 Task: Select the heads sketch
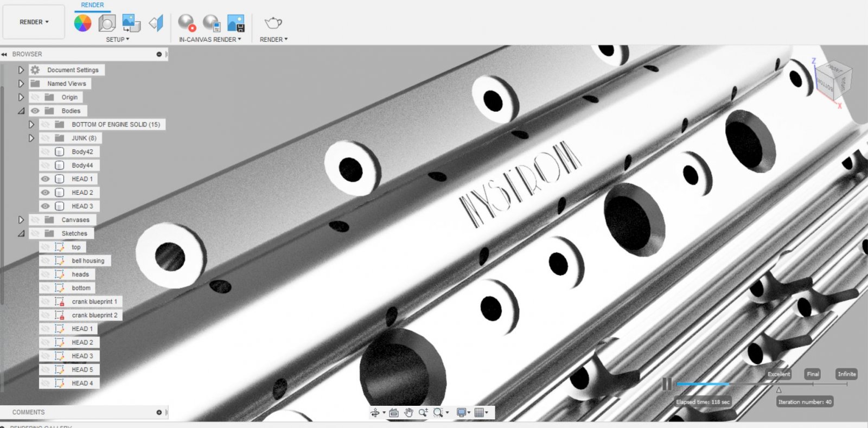click(80, 274)
